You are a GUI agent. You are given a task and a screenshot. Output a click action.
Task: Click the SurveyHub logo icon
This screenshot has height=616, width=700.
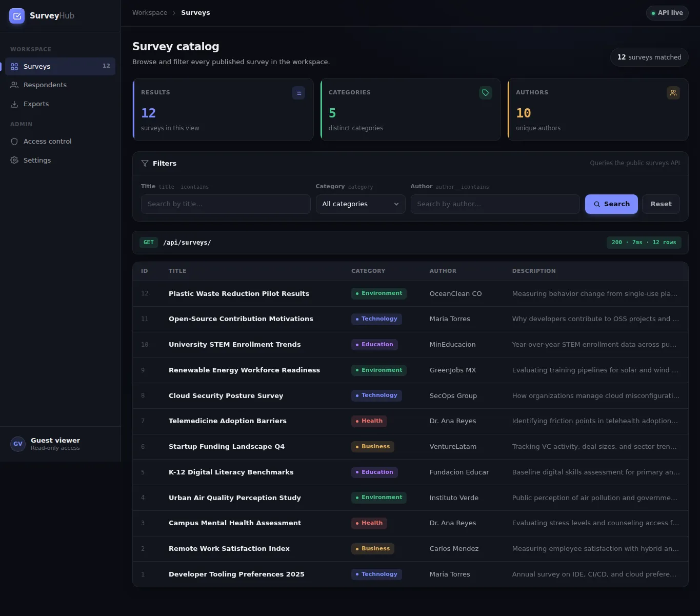(17, 16)
